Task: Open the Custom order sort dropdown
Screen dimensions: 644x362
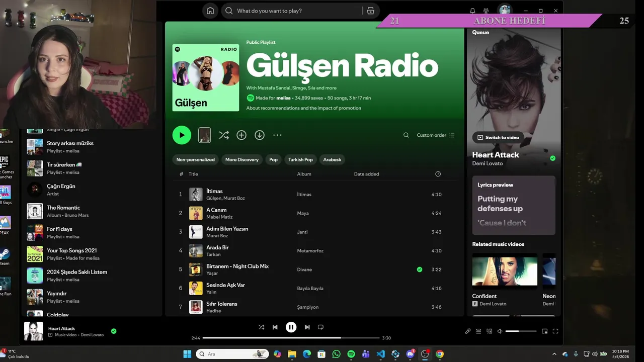Action: pyautogui.click(x=436, y=135)
